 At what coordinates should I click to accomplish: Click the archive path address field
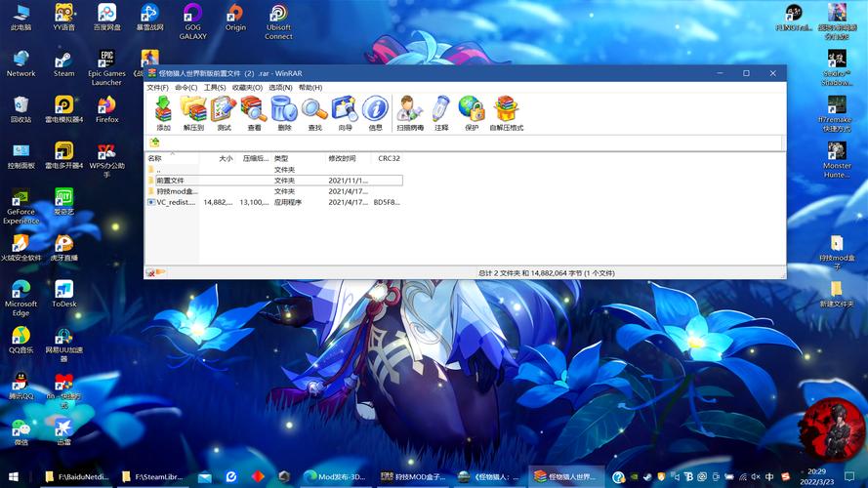472,142
